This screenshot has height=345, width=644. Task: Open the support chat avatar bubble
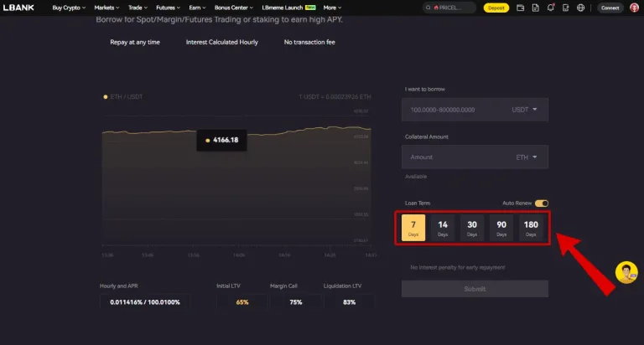tap(626, 272)
